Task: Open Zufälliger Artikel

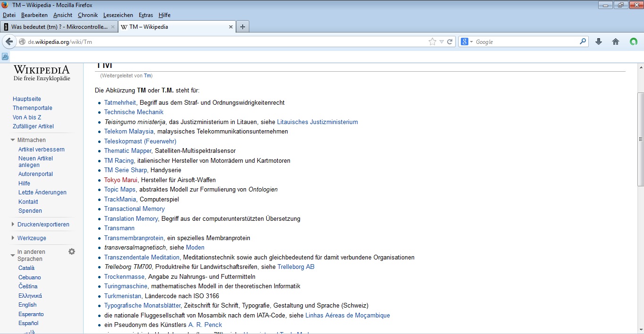Action: tap(33, 126)
